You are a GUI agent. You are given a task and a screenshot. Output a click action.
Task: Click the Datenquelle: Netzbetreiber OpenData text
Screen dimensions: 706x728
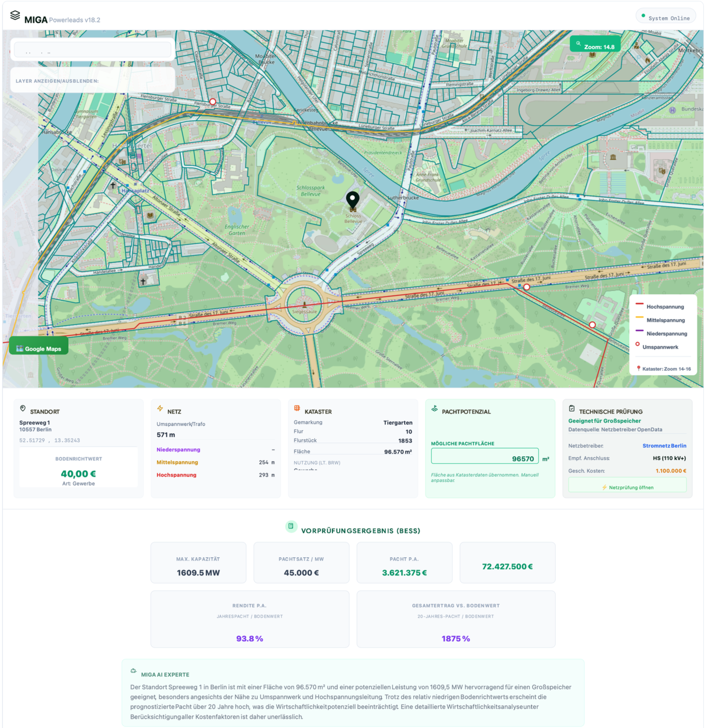615,430
